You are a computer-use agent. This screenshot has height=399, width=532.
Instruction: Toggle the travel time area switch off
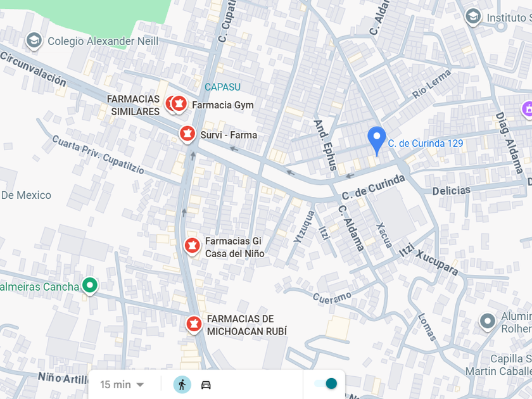tap(326, 383)
